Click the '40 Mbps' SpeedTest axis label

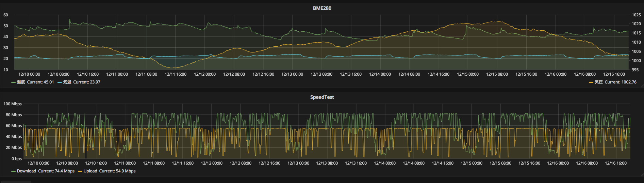(x=14, y=137)
